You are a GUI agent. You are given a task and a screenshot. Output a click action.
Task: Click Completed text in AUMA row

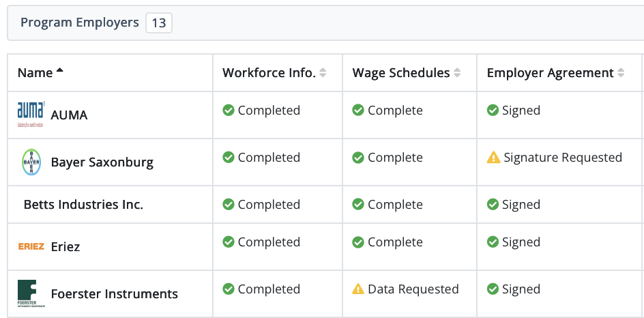[x=269, y=111]
